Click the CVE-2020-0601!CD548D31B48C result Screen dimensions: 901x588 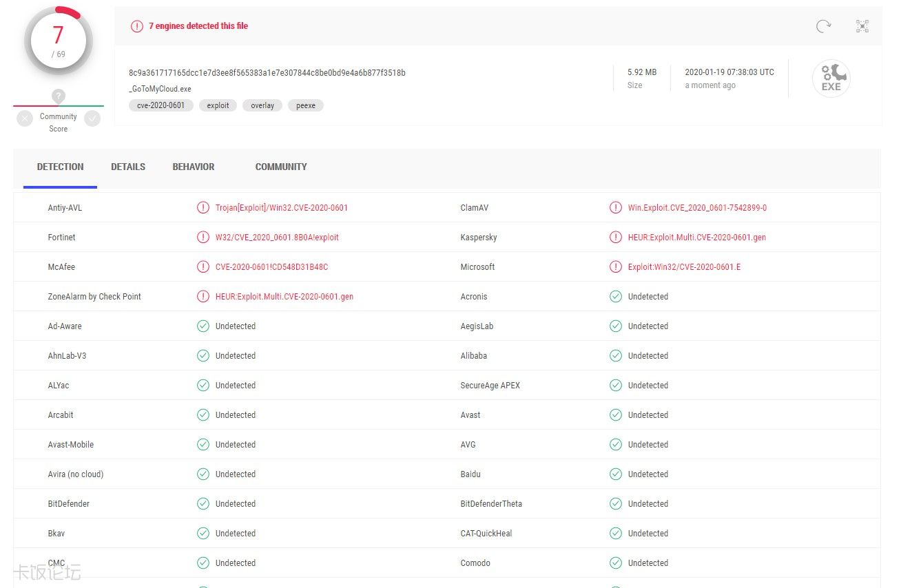click(x=271, y=266)
